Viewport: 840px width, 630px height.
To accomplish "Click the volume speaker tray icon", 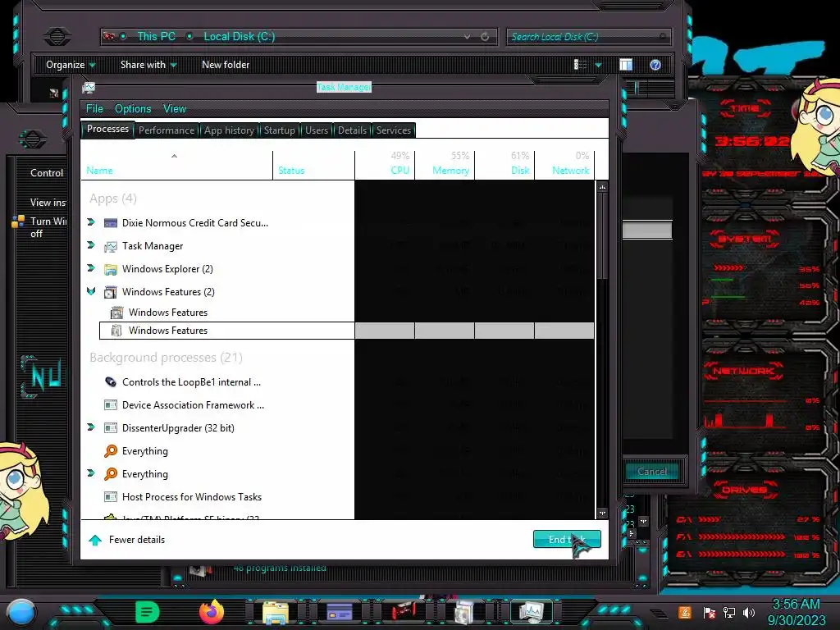I will click(749, 612).
